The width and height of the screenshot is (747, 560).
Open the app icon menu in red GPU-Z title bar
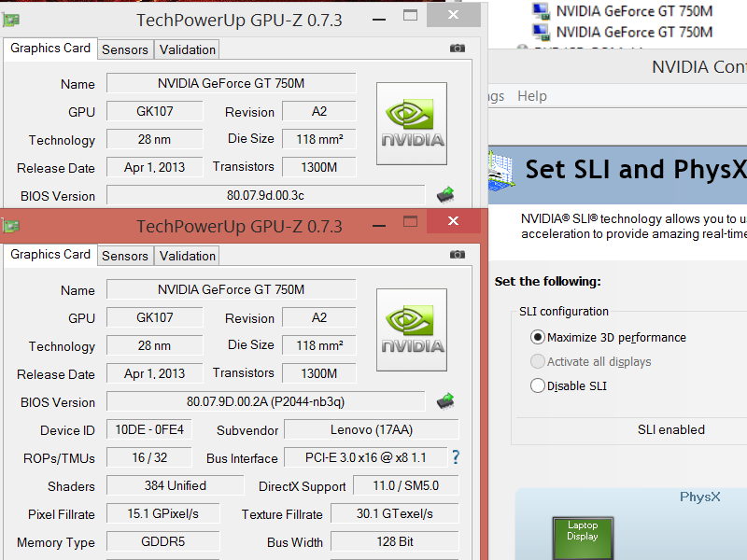(10, 226)
